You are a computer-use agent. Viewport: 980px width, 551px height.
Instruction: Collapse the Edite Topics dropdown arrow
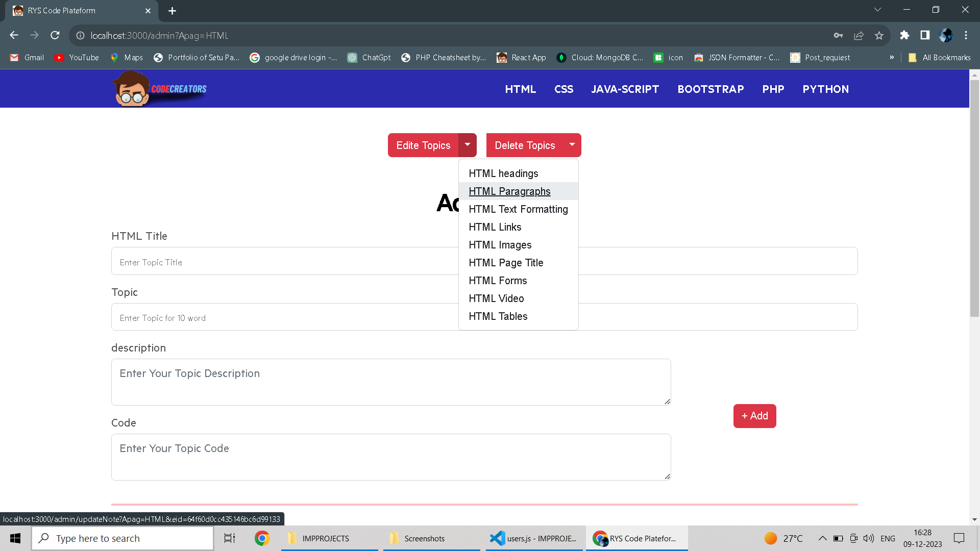(468, 145)
